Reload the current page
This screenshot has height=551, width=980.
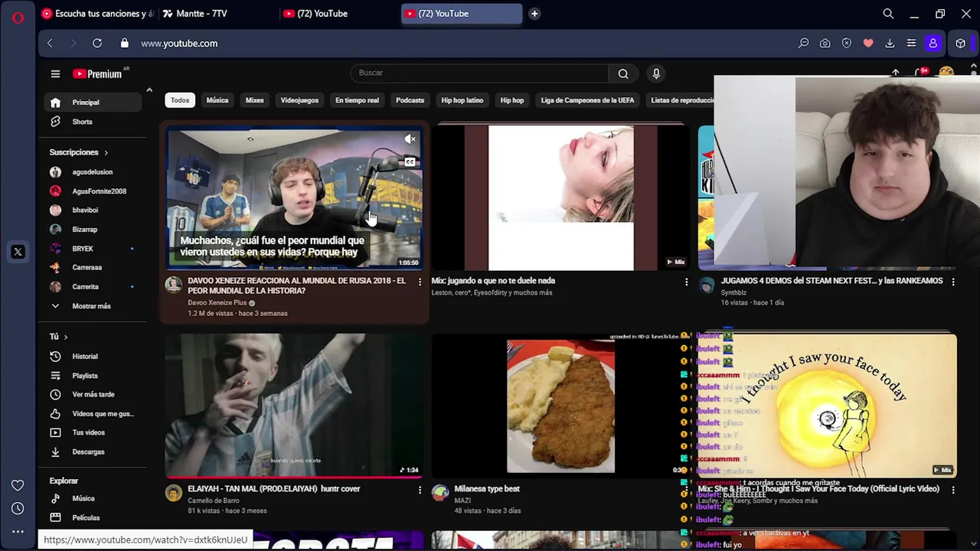pyautogui.click(x=97, y=44)
